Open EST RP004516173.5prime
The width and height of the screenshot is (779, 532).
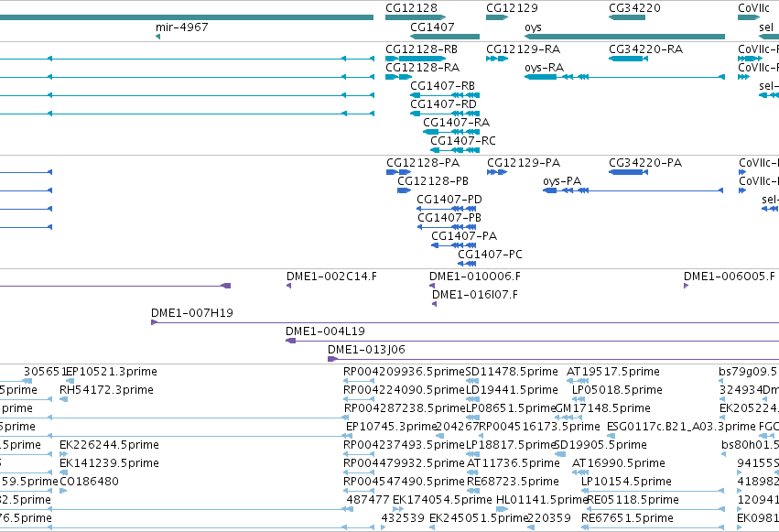pos(539,426)
